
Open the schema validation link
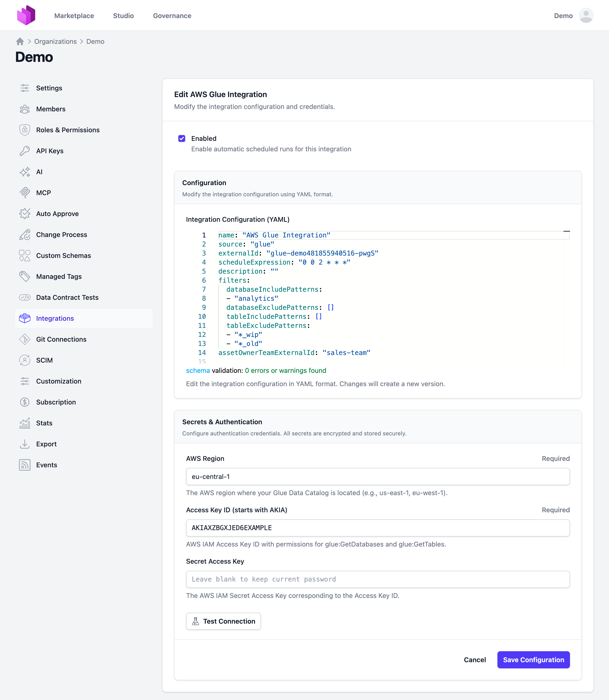coord(198,370)
